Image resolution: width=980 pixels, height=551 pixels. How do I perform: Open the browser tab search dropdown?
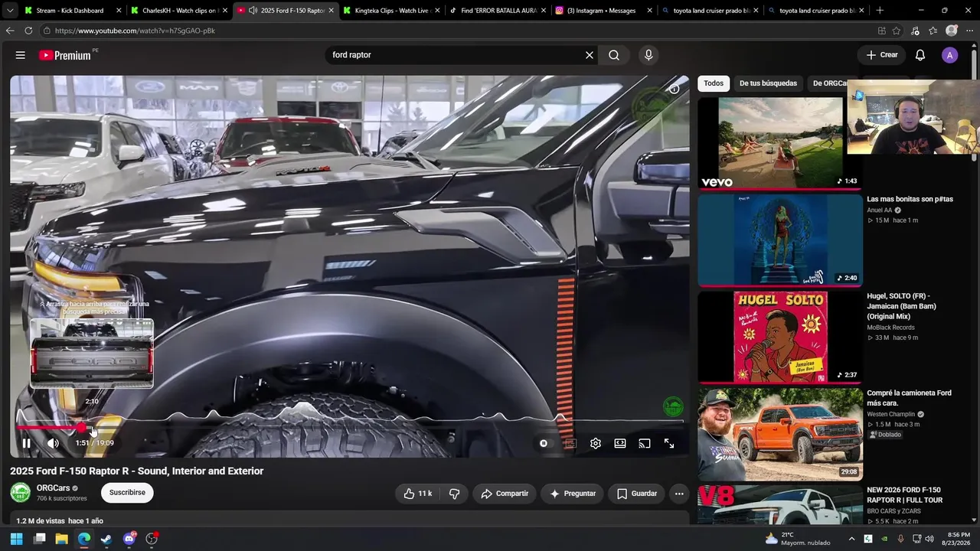point(9,11)
